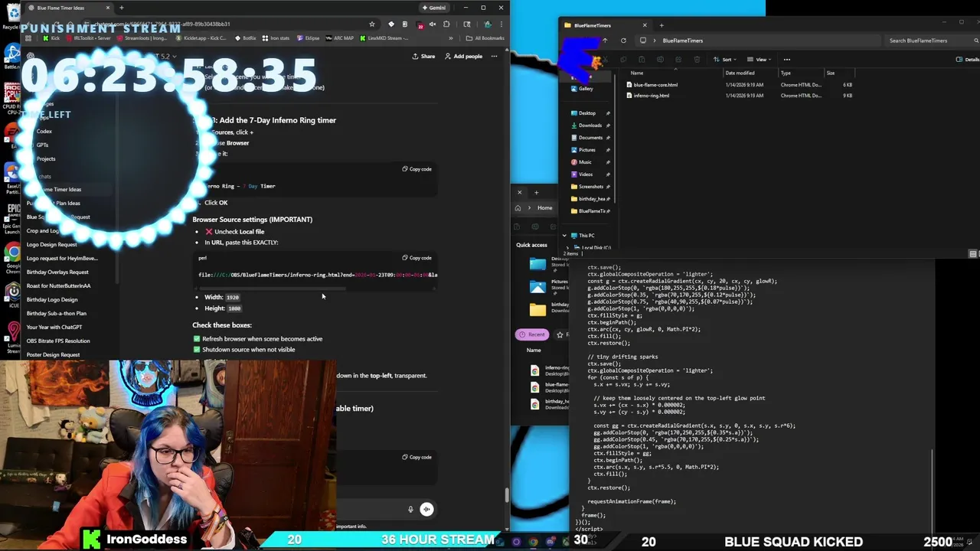Open the Poster Design Request chat

[53, 354]
